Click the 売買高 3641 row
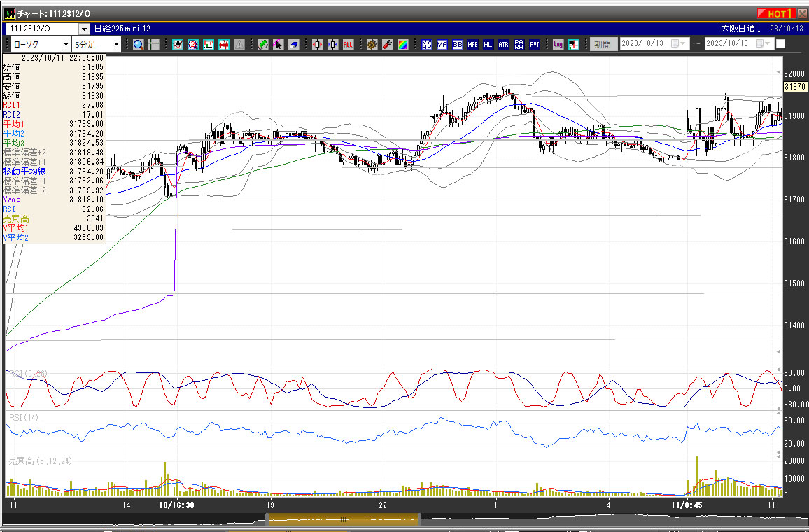The width and height of the screenshot is (809, 532). pos(54,219)
